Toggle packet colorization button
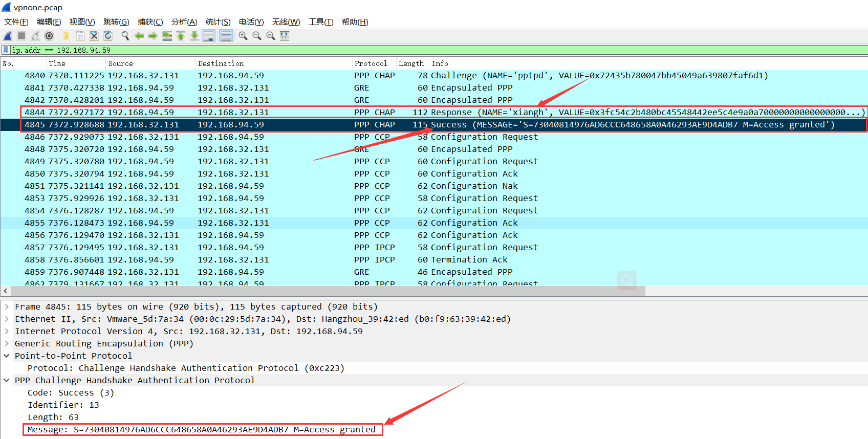Viewport: 868px width, 439px height. click(x=226, y=36)
